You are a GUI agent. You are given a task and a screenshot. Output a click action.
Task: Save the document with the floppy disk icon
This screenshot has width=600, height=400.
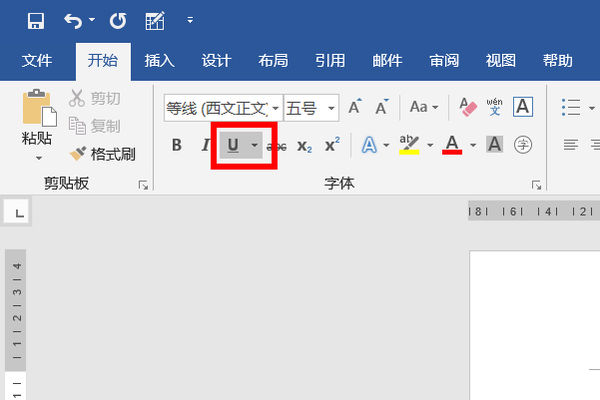click(x=36, y=21)
